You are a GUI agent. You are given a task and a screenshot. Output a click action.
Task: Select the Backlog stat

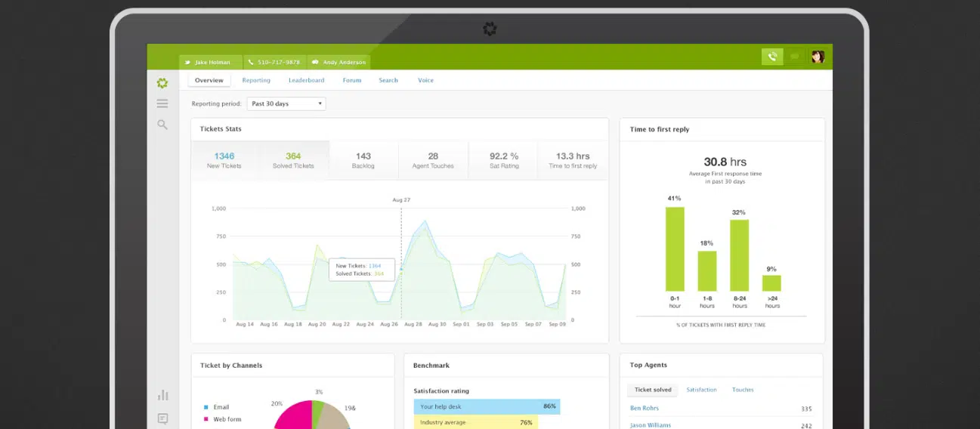coord(363,160)
